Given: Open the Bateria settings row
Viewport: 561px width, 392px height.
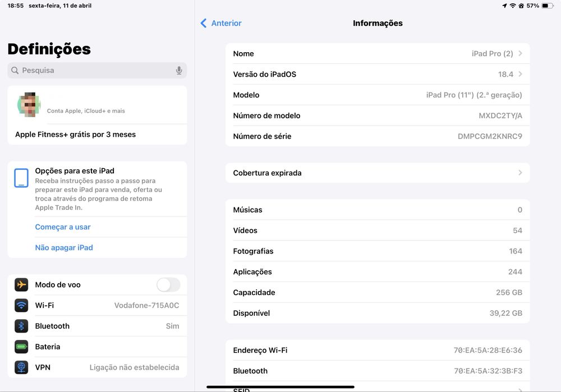Looking at the screenshot, I should [97, 347].
